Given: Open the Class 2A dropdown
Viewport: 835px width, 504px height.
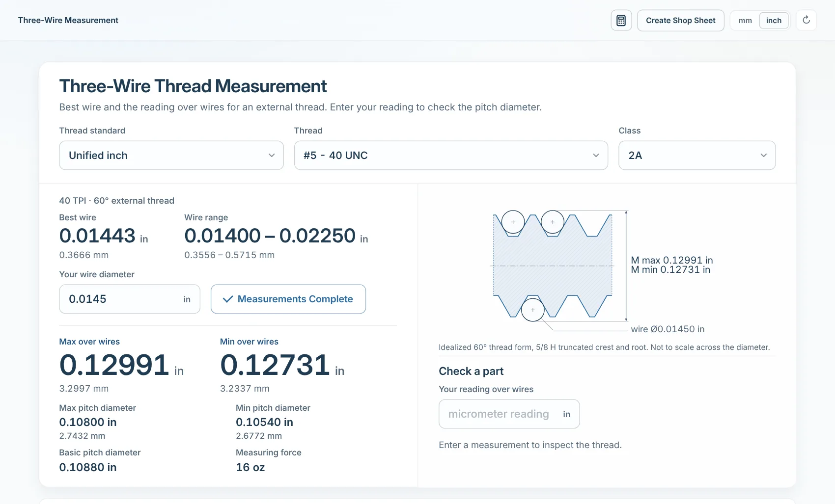Looking at the screenshot, I should (x=697, y=156).
